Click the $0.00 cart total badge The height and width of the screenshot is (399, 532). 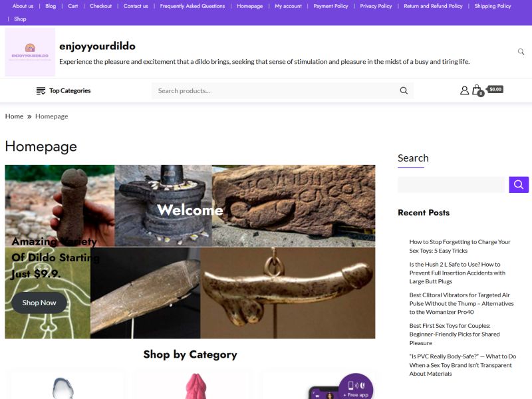coord(495,89)
